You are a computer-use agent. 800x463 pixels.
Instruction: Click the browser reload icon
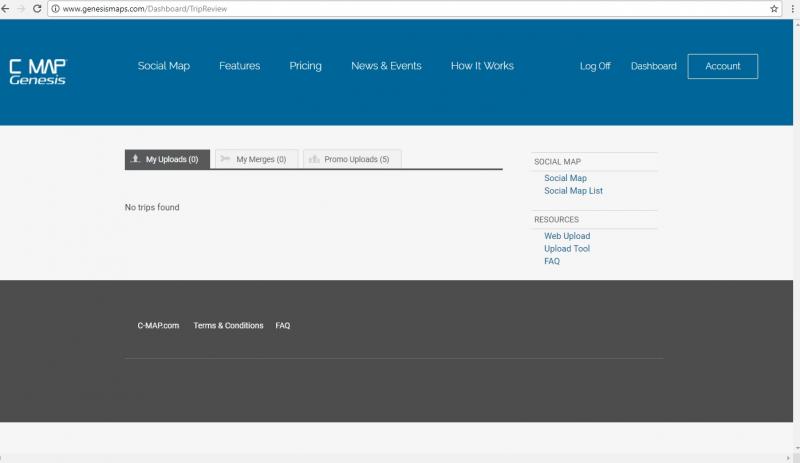37,8
